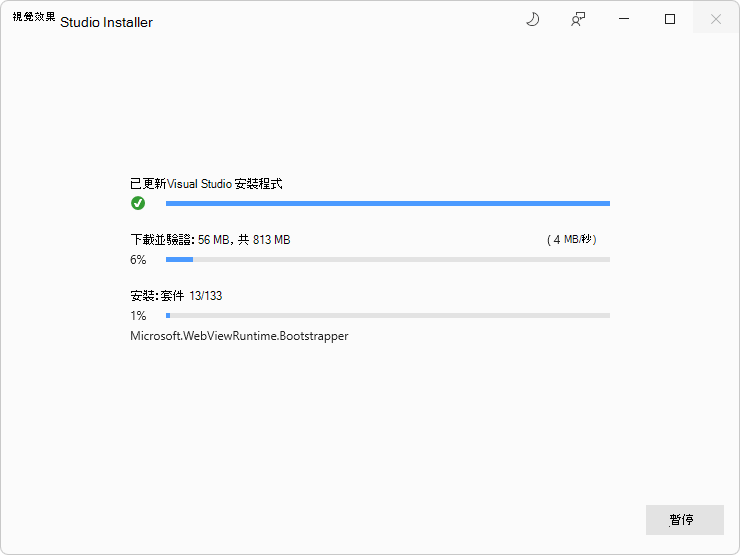
Task: Click the 安裝:套件 13/133 label
Action: point(176,296)
